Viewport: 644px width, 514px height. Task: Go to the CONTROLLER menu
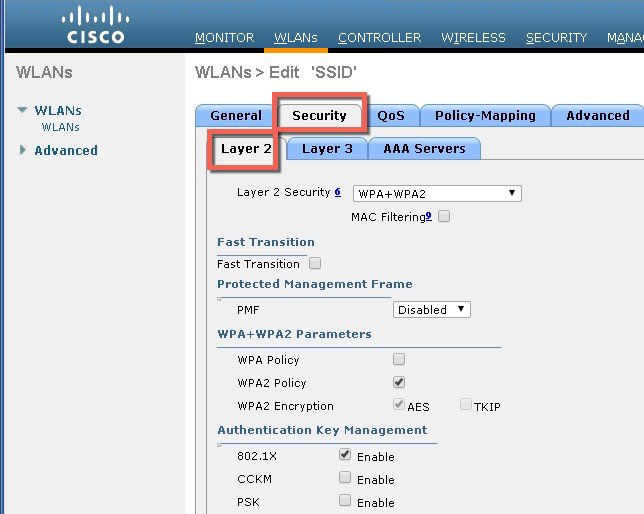point(379,38)
